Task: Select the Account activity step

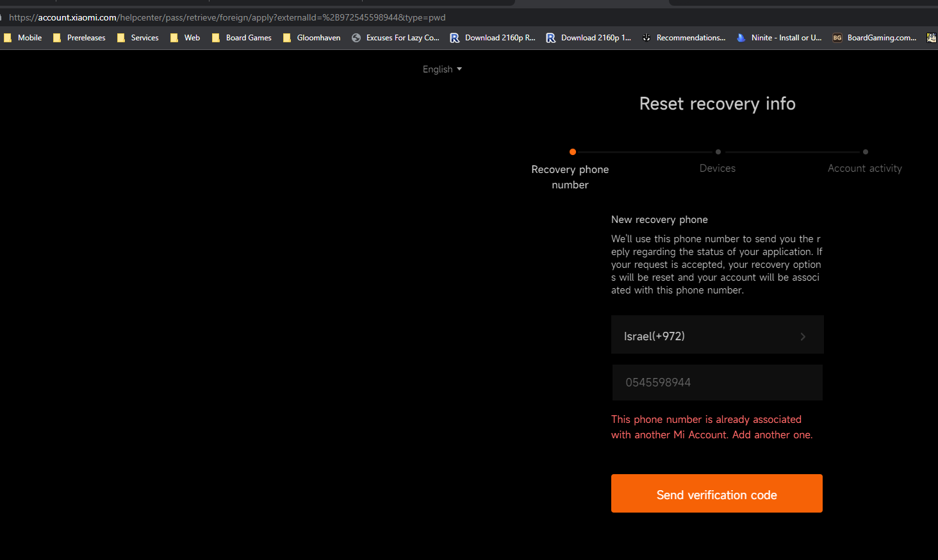Action: (x=865, y=168)
